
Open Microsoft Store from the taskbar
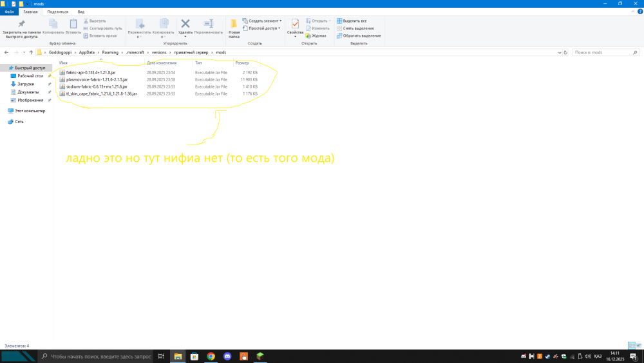tap(194, 357)
